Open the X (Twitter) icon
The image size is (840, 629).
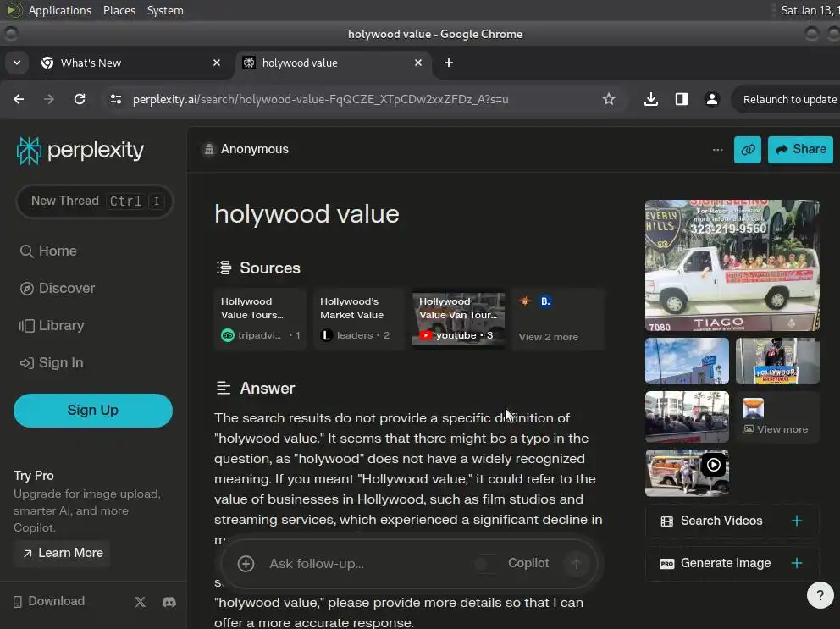pos(141,602)
